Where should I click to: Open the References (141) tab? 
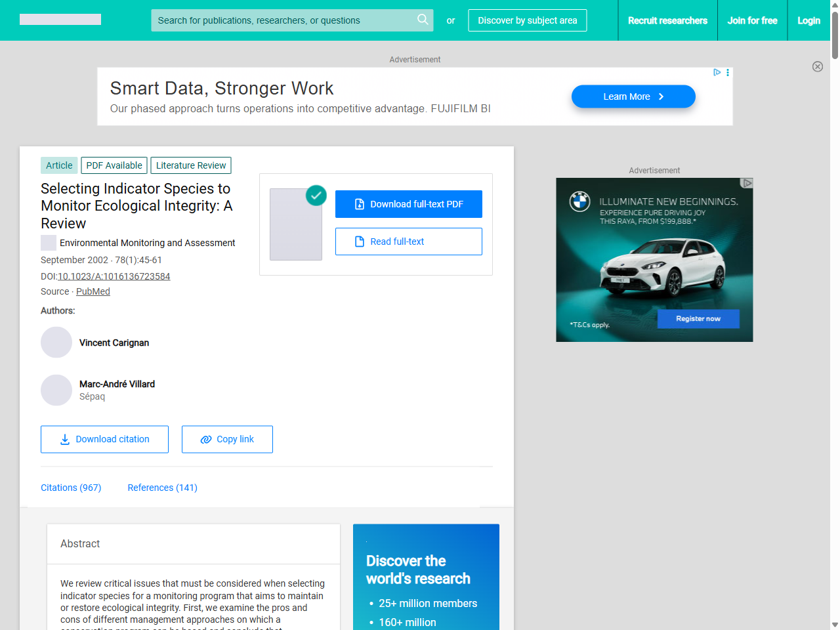[x=162, y=488]
